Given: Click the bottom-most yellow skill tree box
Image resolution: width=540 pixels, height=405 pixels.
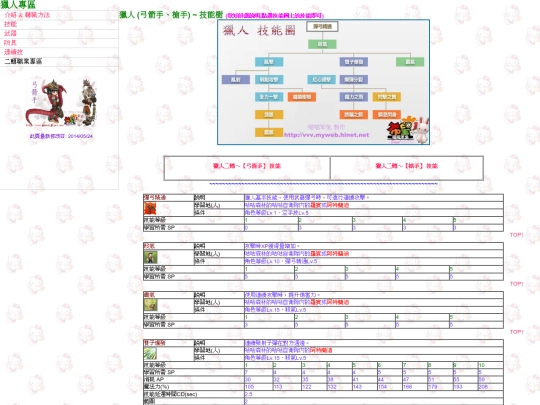Looking at the screenshot, I should pyautogui.click(x=269, y=133).
